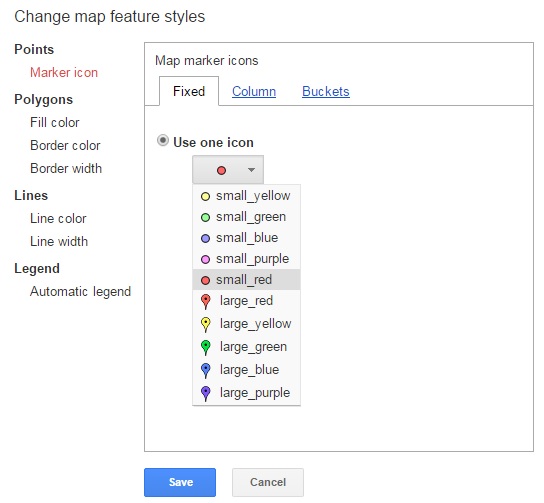Viewport: 544px width, 503px height.
Task: Select the large_yellow pin marker icon
Action: click(246, 324)
